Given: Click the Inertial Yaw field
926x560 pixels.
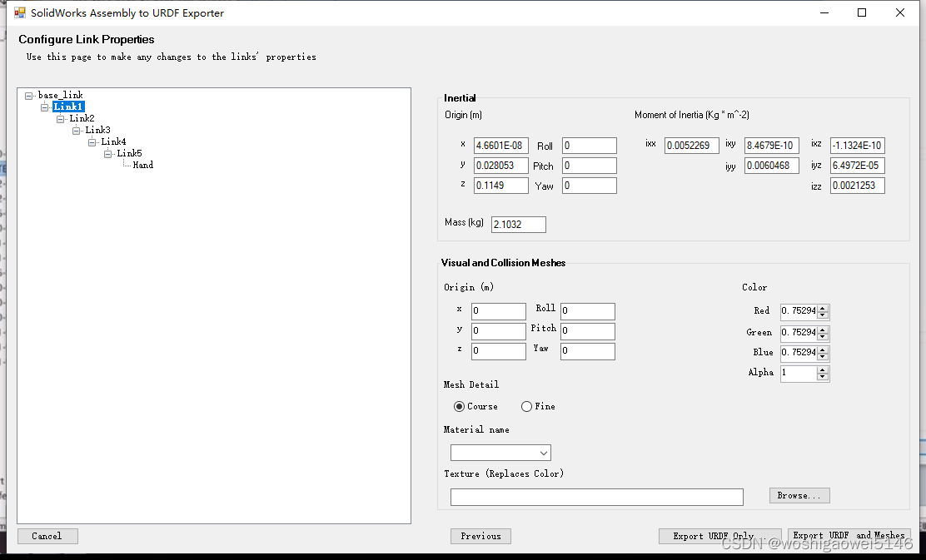Looking at the screenshot, I should click(x=590, y=186).
